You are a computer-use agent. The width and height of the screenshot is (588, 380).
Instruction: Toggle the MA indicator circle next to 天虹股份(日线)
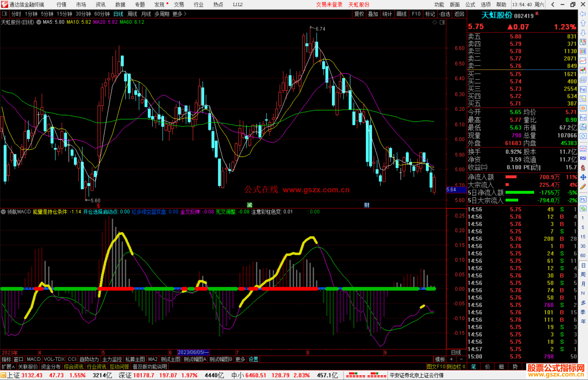point(39,22)
